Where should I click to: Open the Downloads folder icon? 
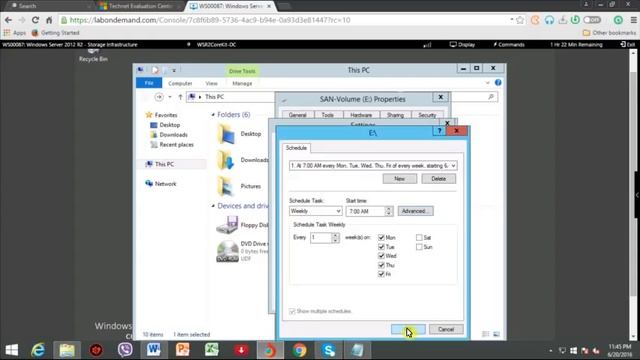226,160
